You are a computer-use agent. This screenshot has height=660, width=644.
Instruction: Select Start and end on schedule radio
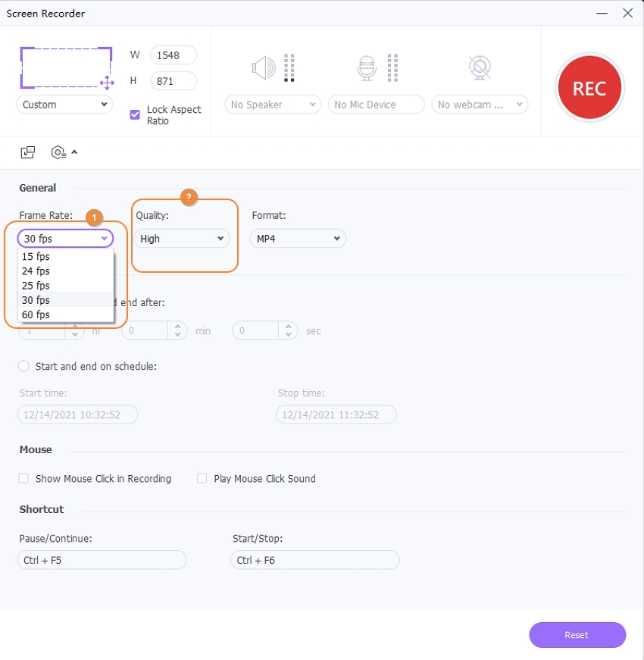[x=23, y=366]
